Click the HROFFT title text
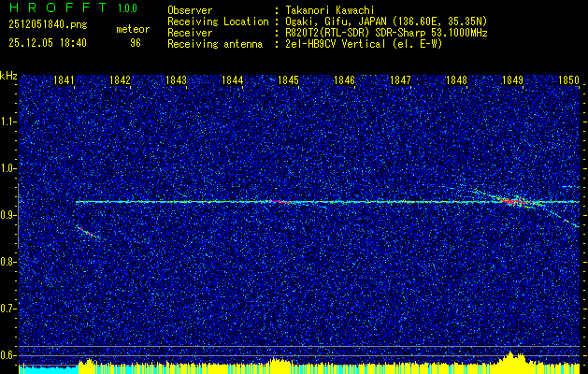The width and height of the screenshot is (588, 374). 59,7
